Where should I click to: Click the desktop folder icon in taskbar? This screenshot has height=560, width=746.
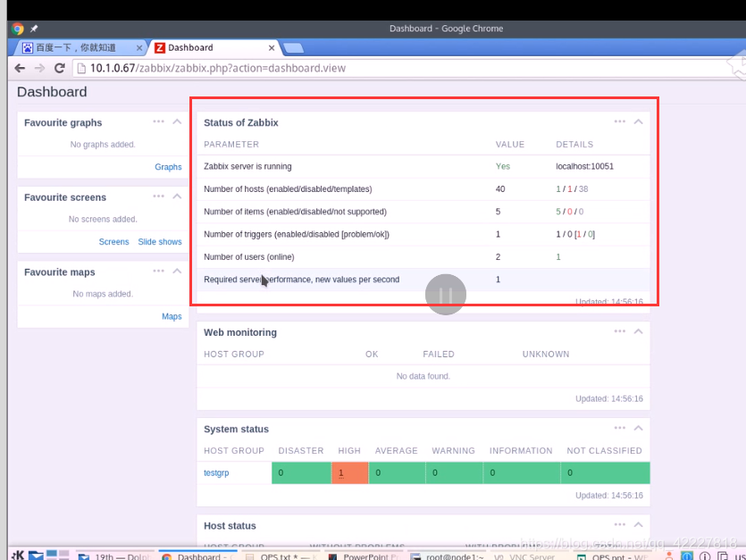pyautogui.click(x=36, y=556)
